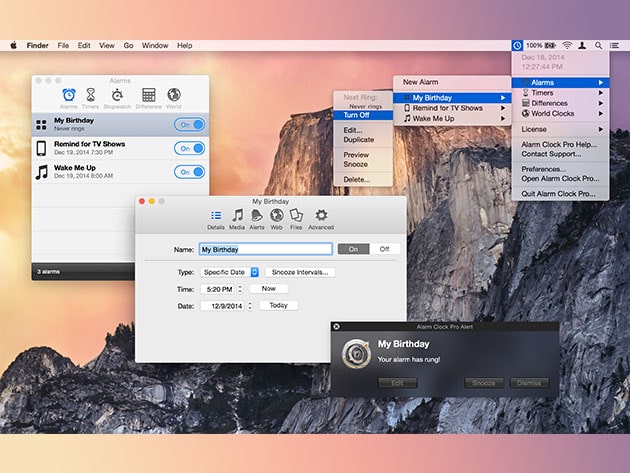Click the battery status icon
This screenshot has width=630, height=473.
[550, 45]
